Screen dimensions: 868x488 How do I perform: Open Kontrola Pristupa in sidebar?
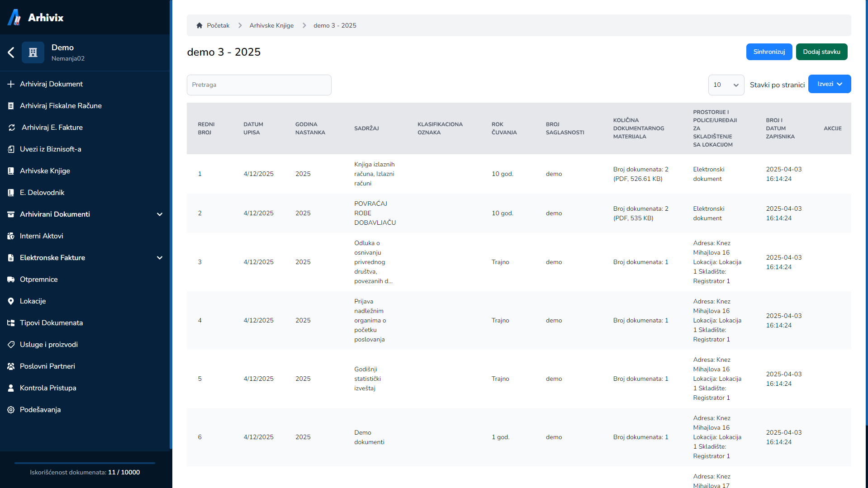tap(48, 388)
